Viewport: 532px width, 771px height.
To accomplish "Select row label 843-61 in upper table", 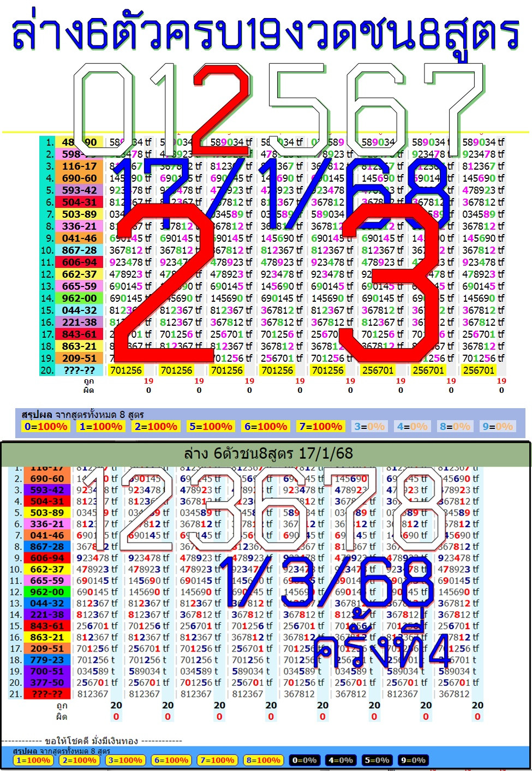I will [x=79, y=334].
